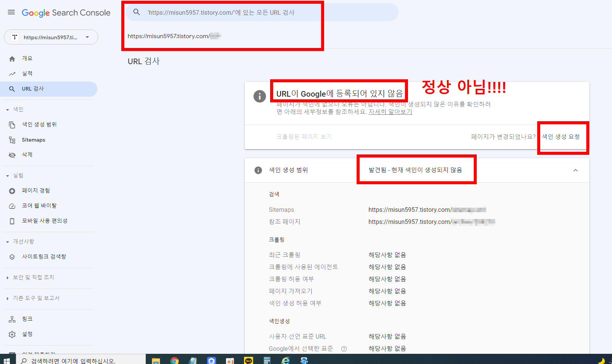
Task: Click the home icon next to 개요
Action: (12, 59)
